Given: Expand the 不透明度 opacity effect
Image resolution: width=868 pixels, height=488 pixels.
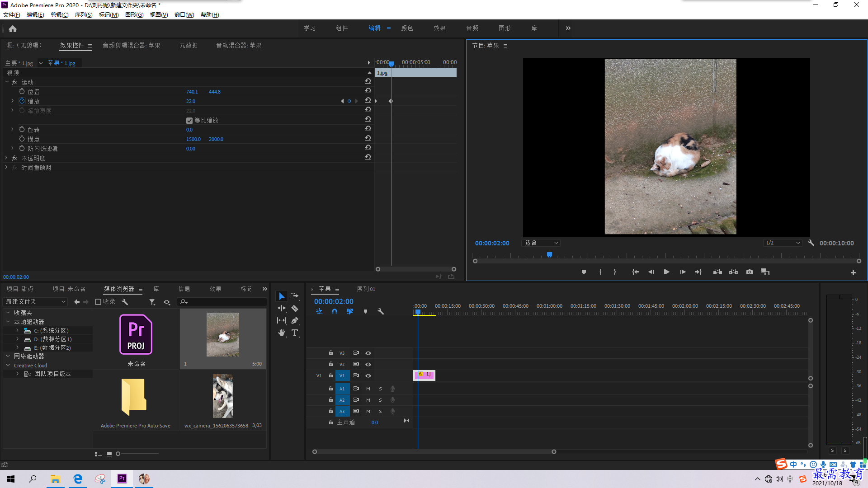Looking at the screenshot, I should click(6, 158).
